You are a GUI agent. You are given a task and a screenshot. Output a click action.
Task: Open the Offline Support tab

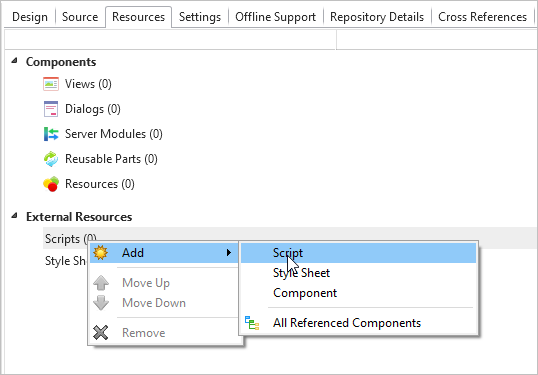click(276, 17)
